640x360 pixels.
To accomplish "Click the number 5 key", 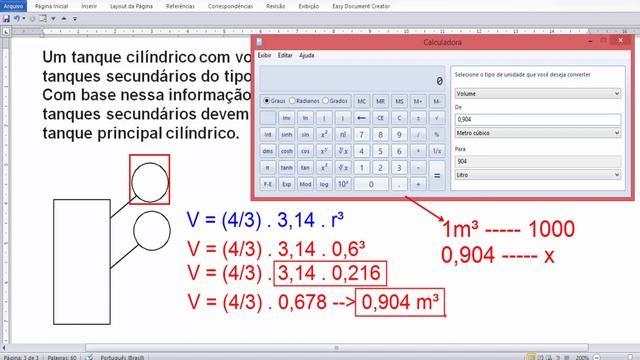I will 380,151.
